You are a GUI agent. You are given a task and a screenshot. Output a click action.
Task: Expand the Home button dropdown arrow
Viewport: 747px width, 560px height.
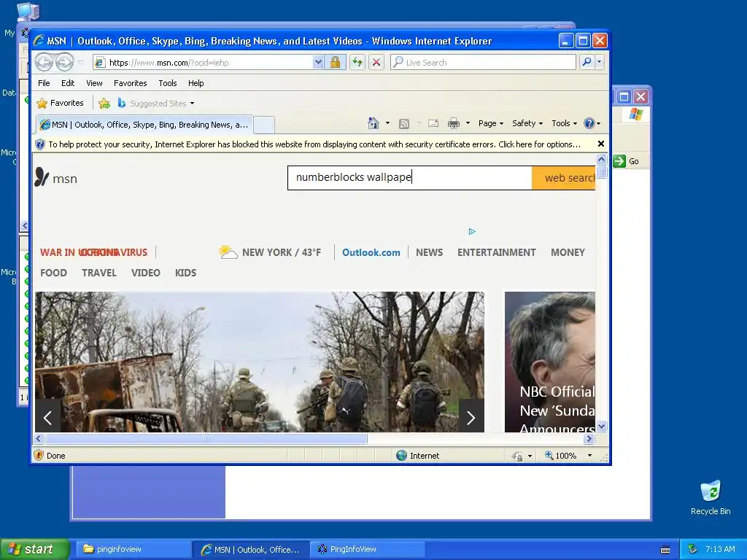point(387,123)
